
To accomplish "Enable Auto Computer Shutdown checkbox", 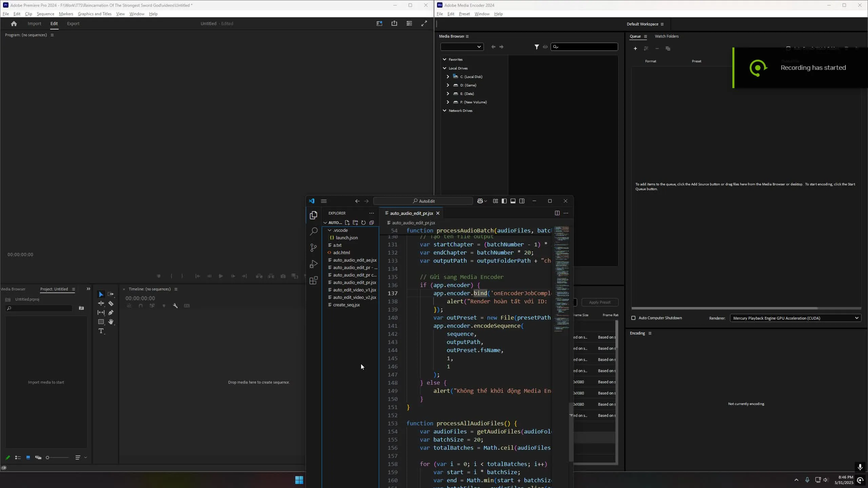I will 633,318.
